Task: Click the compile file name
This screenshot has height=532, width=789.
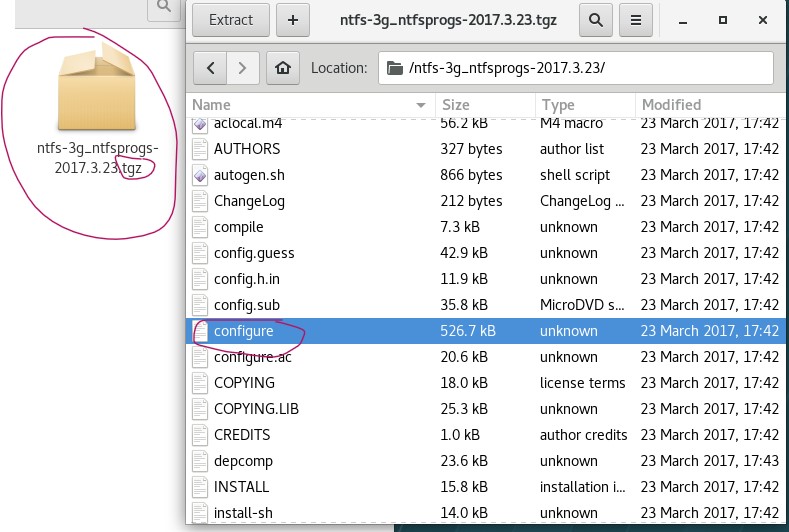Action: click(239, 227)
